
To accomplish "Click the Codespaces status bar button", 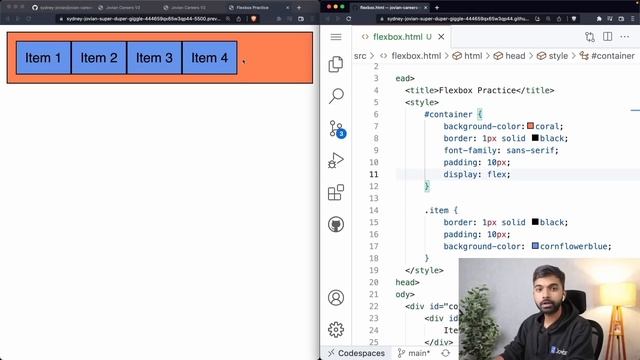I will [x=356, y=353].
